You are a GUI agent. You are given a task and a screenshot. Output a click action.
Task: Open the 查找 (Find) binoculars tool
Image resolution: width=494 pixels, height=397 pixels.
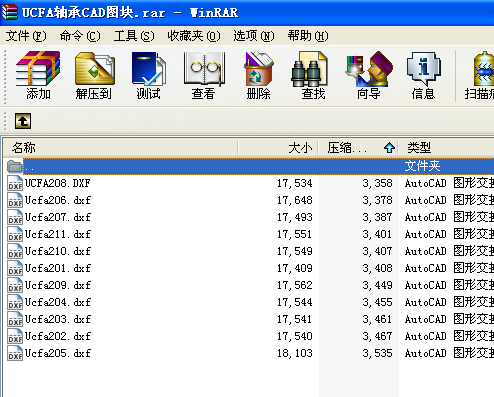pyautogui.click(x=311, y=75)
